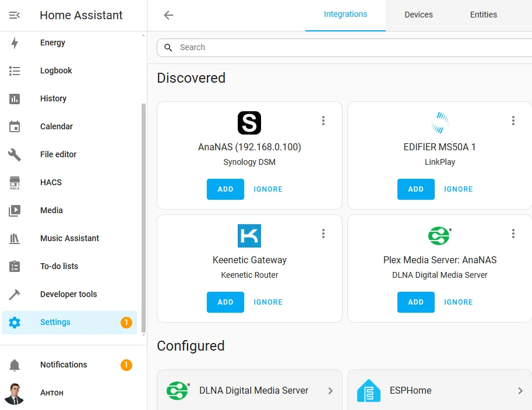Image resolution: width=532 pixels, height=410 pixels.
Task: Open the Calendar icon
Action: coord(14,126)
